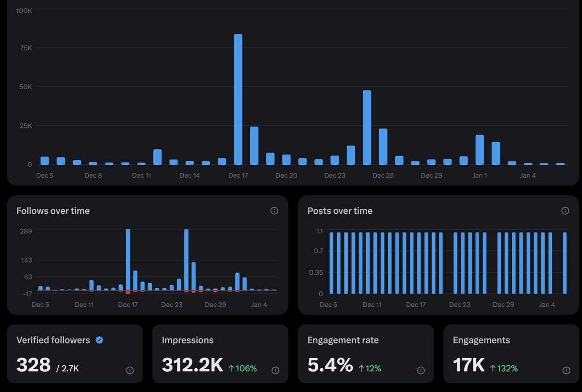Screen dimensions: 582x392
Task: Click the 'Engagements' card label
Action: coord(482,340)
